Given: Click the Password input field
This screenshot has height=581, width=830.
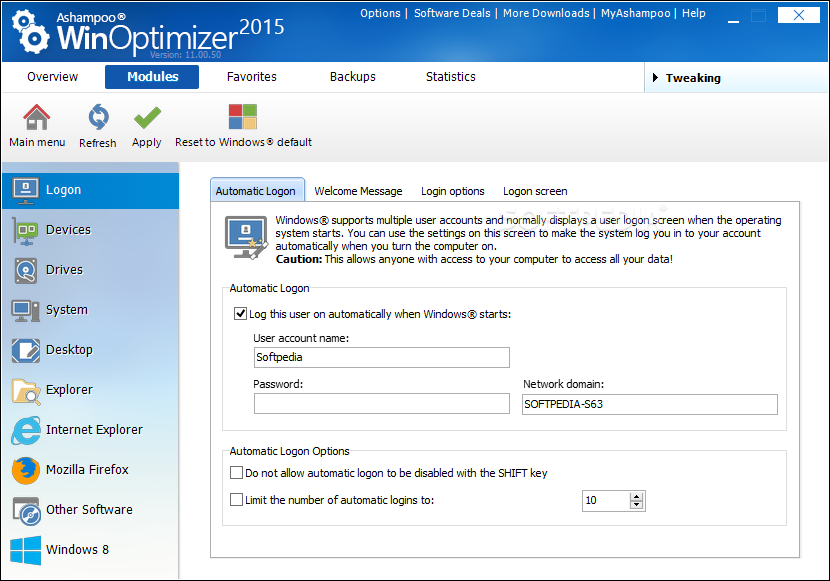Looking at the screenshot, I should coord(382,403).
